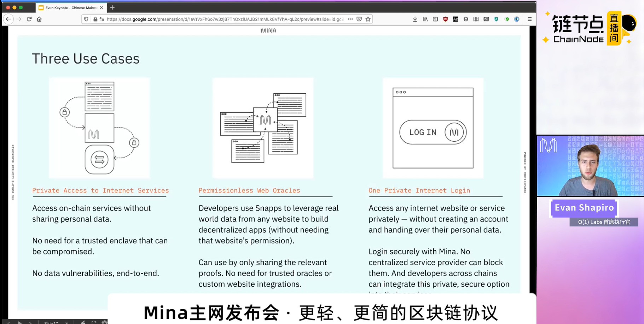
Task: Save page to Pocket
Action: [x=359, y=19]
